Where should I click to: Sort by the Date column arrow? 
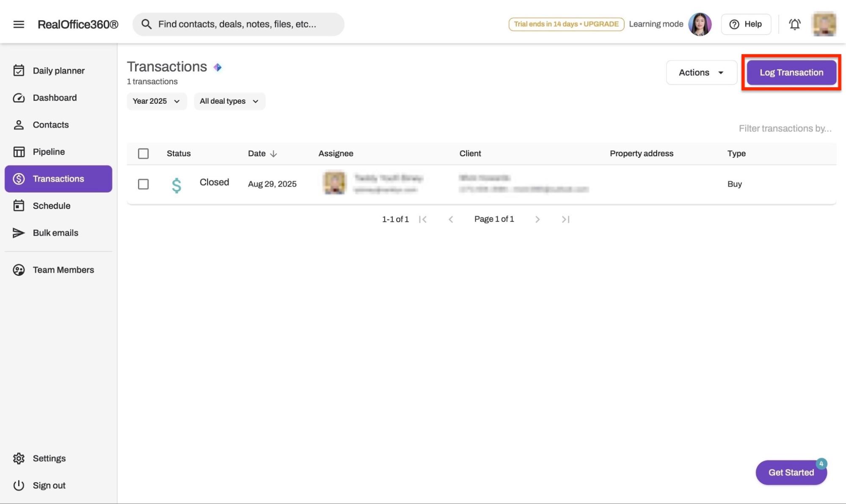pos(273,154)
